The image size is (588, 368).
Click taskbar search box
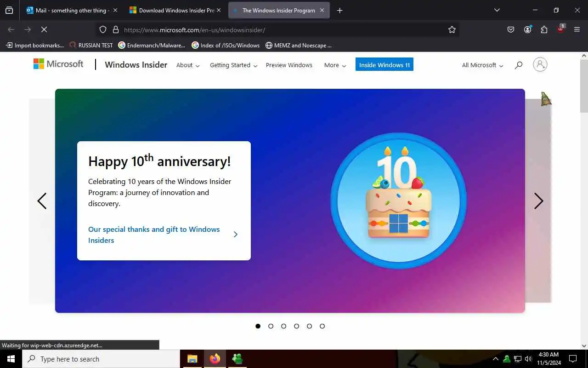(101, 359)
